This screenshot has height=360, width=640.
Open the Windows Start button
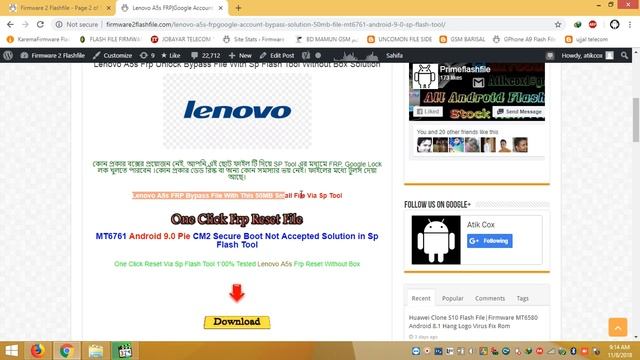[x=12, y=351]
